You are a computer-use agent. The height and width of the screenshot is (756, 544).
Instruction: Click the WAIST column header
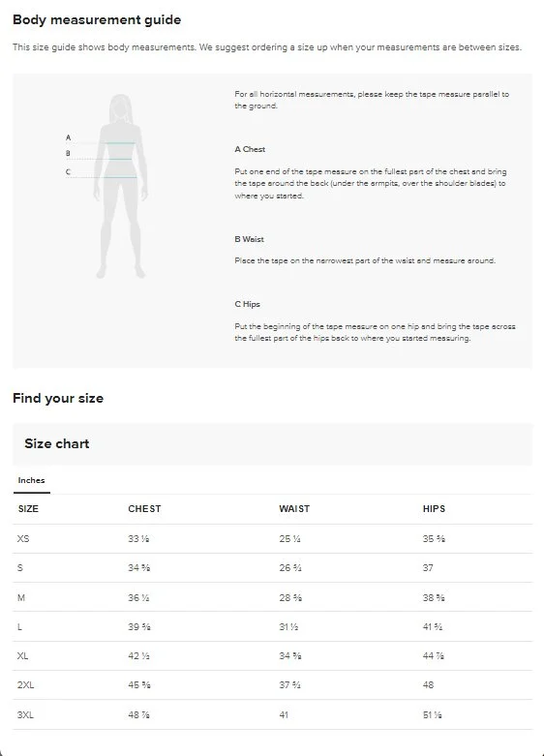(294, 508)
